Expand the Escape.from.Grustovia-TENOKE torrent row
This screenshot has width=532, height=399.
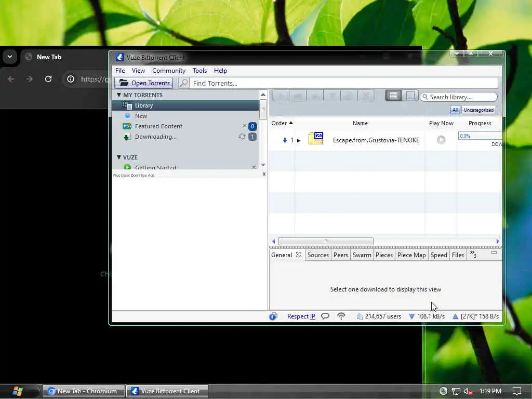pyautogui.click(x=299, y=140)
